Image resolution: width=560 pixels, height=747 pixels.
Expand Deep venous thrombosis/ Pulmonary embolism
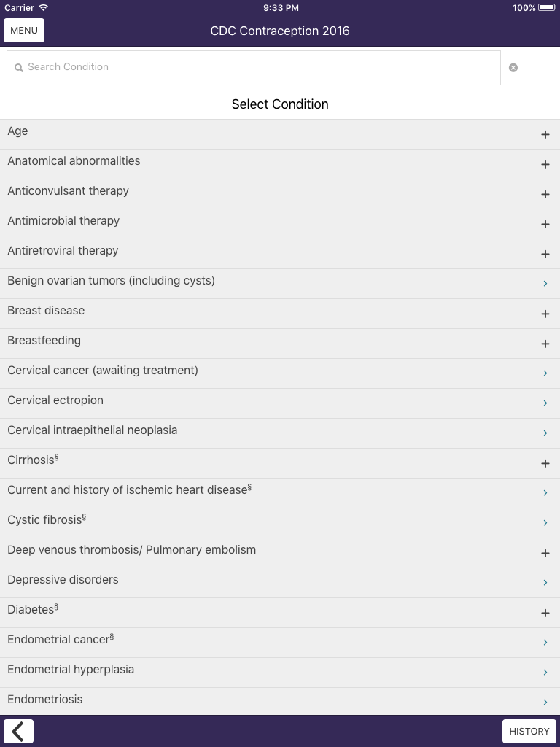pos(545,553)
